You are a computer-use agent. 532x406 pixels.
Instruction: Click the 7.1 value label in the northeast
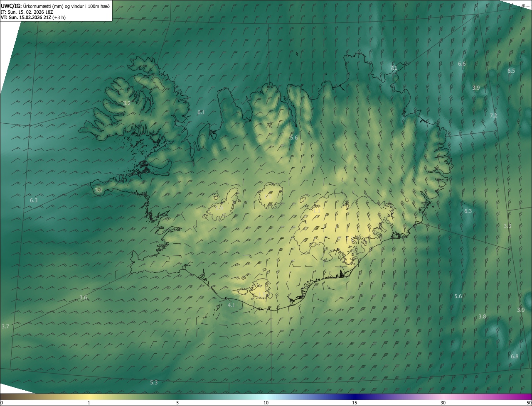(x=394, y=68)
